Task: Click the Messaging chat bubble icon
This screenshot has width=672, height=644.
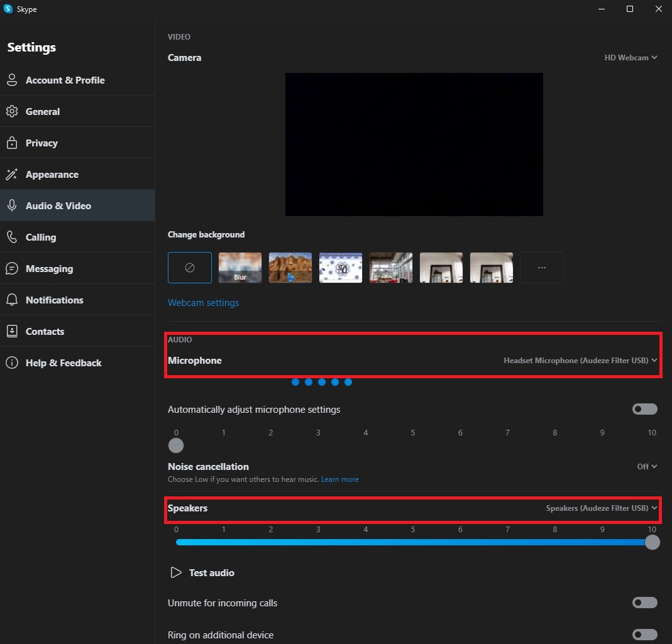Action: [x=11, y=268]
